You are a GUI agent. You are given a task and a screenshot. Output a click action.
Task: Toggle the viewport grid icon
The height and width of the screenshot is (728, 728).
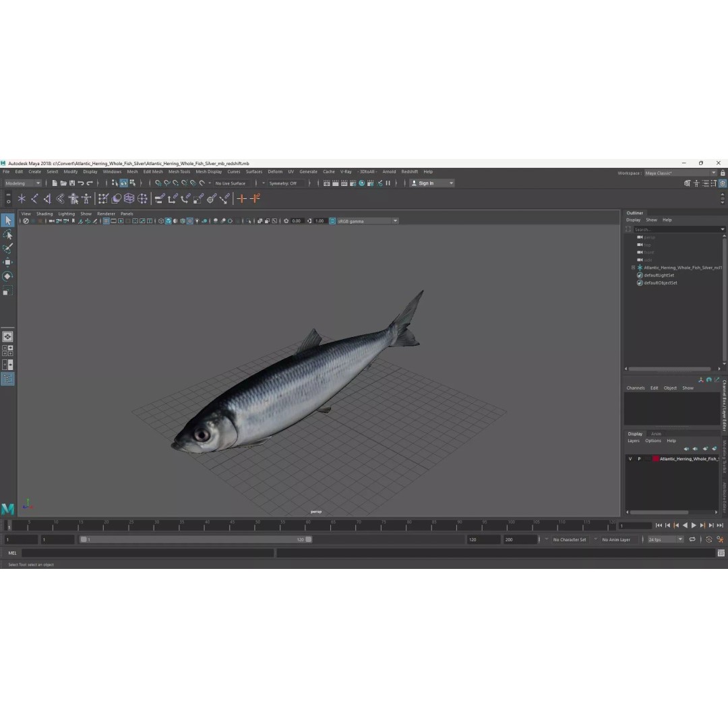click(107, 221)
